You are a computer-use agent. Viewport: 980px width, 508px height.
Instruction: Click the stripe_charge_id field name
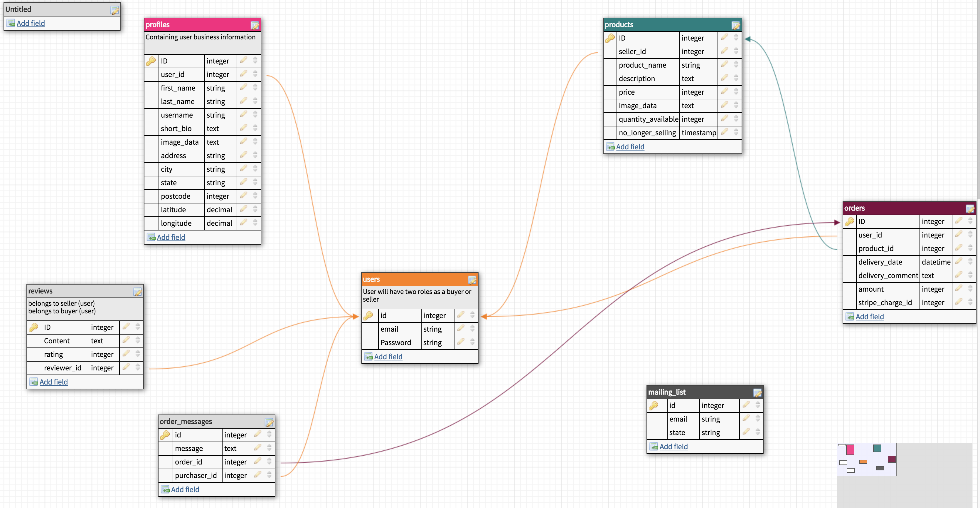click(885, 303)
